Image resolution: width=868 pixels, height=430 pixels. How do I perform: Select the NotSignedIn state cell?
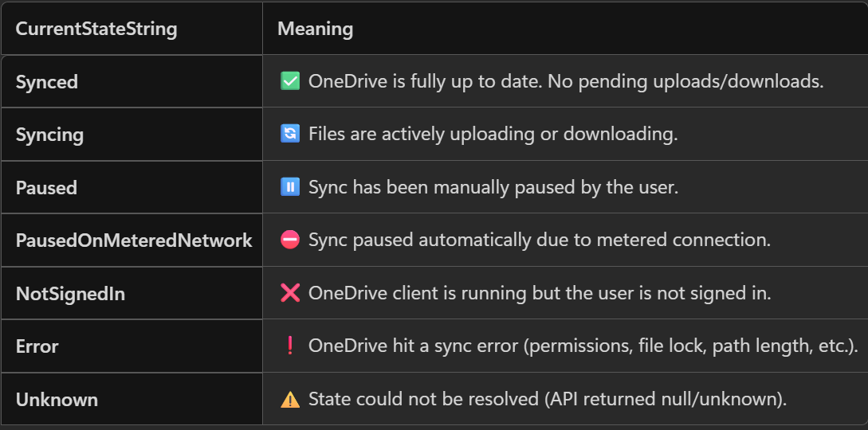point(70,294)
